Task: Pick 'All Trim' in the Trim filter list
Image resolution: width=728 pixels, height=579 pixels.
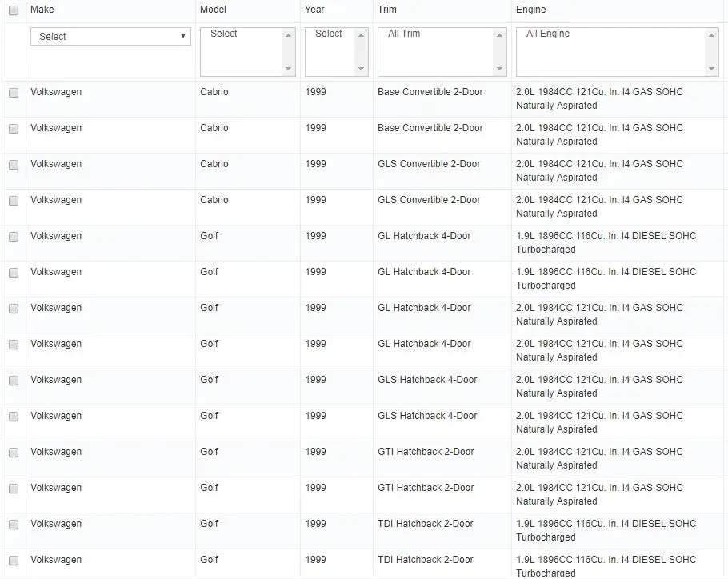Action: pyautogui.click(x=404, y=34)
